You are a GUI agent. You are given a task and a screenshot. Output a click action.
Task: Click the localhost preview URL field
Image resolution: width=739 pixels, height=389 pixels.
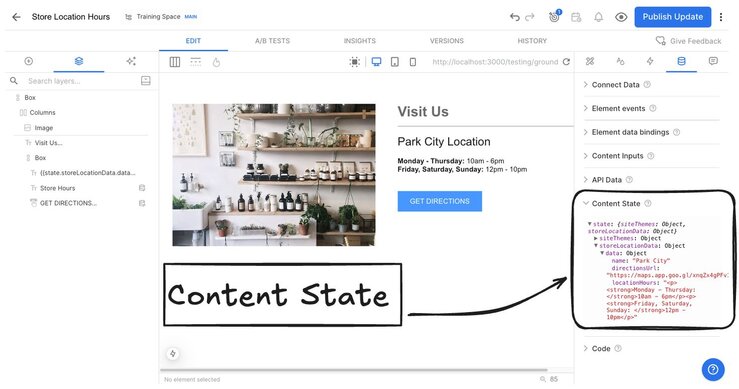[495, 62]
